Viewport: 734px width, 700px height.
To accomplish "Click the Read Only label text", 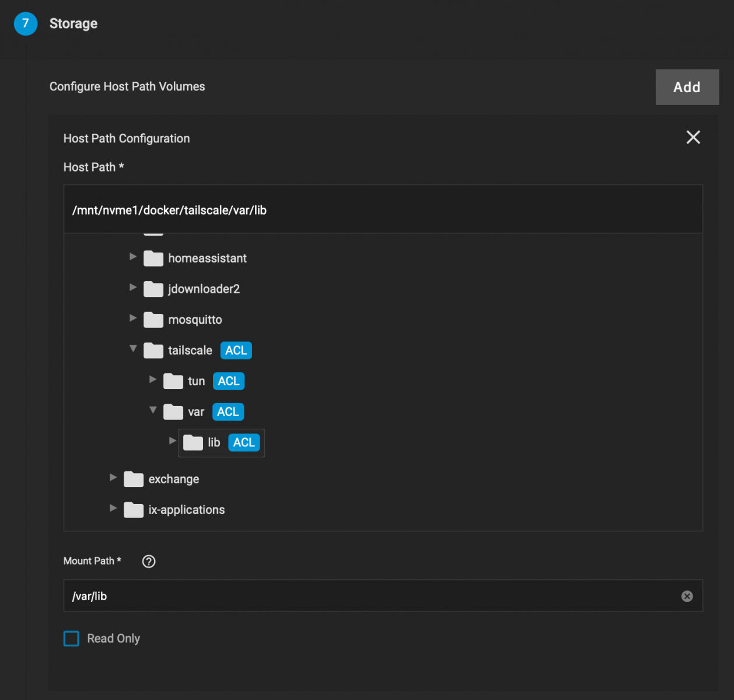I will click(114, 639).
